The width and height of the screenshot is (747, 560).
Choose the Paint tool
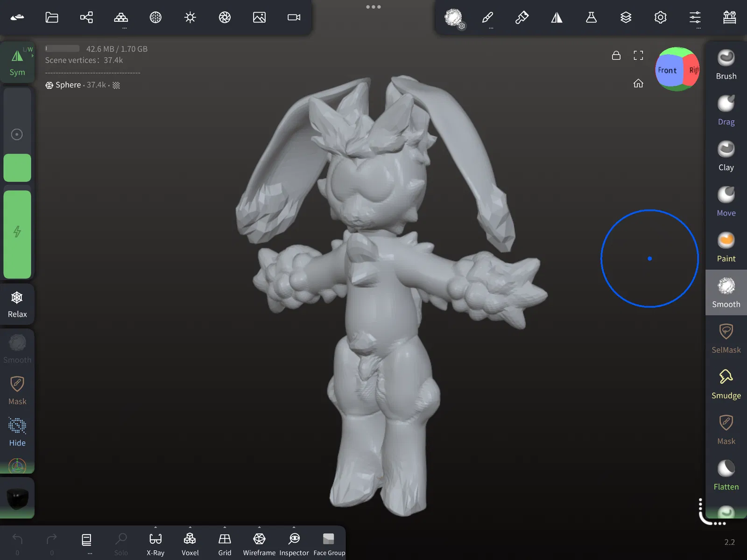point(726,247)
